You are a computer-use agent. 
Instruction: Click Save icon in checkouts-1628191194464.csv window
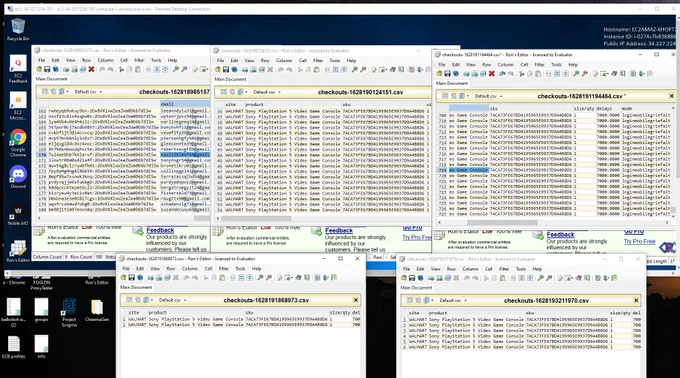coord(447,74)
